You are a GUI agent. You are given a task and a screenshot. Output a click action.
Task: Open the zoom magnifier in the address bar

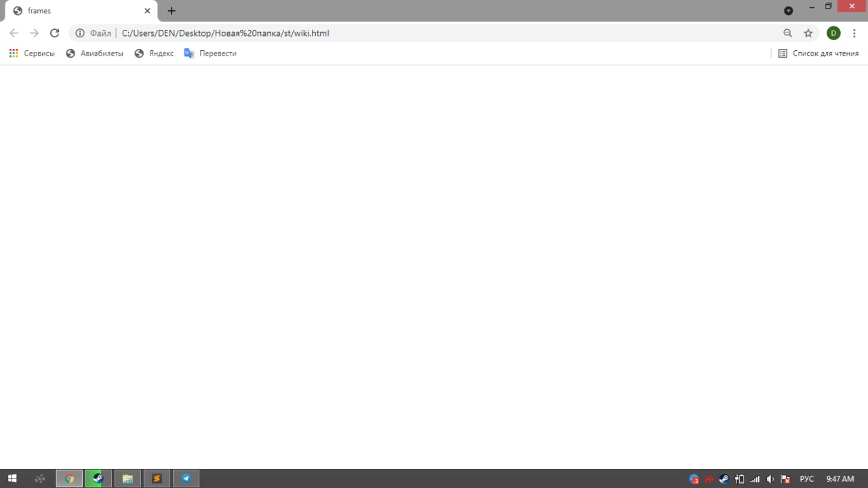click(x=787, y=33)
